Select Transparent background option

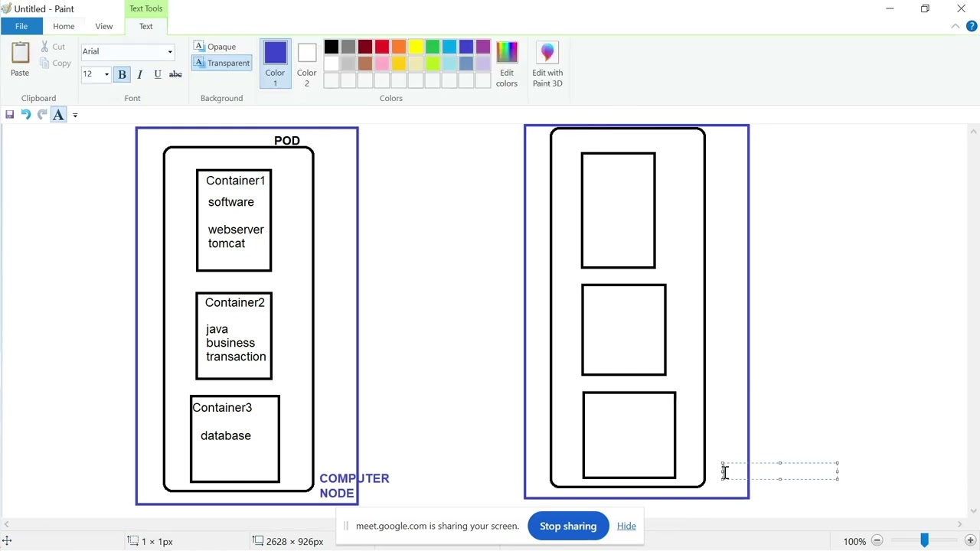(x=222, y=63)
